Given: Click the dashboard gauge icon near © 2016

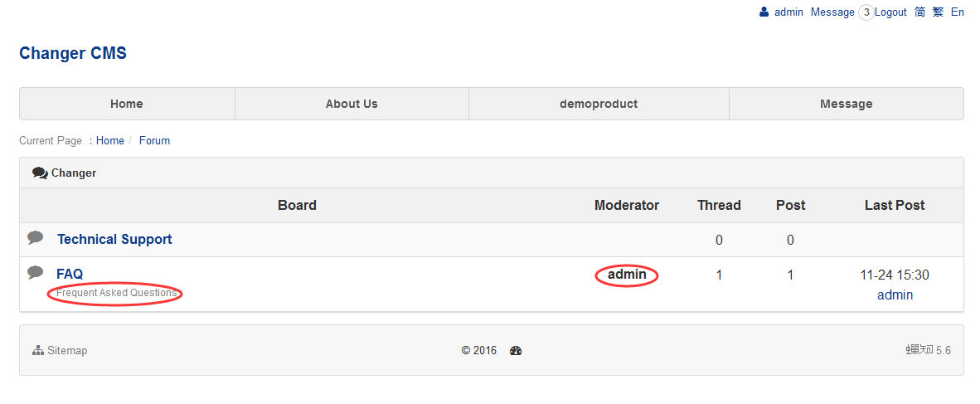Looking at the screenshot, I should tap(516, 351).
